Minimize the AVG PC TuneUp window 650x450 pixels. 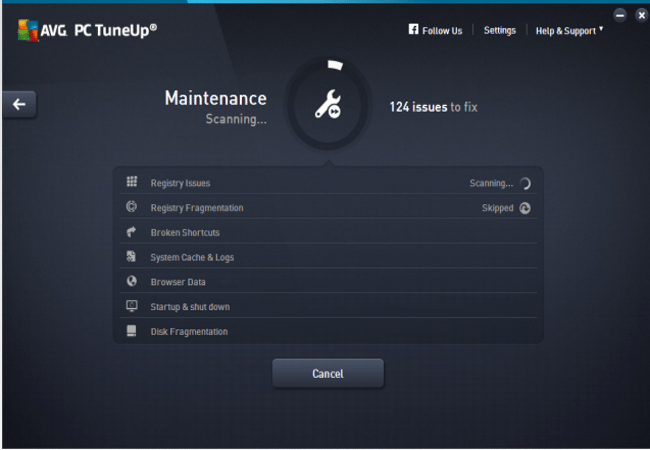620,15
